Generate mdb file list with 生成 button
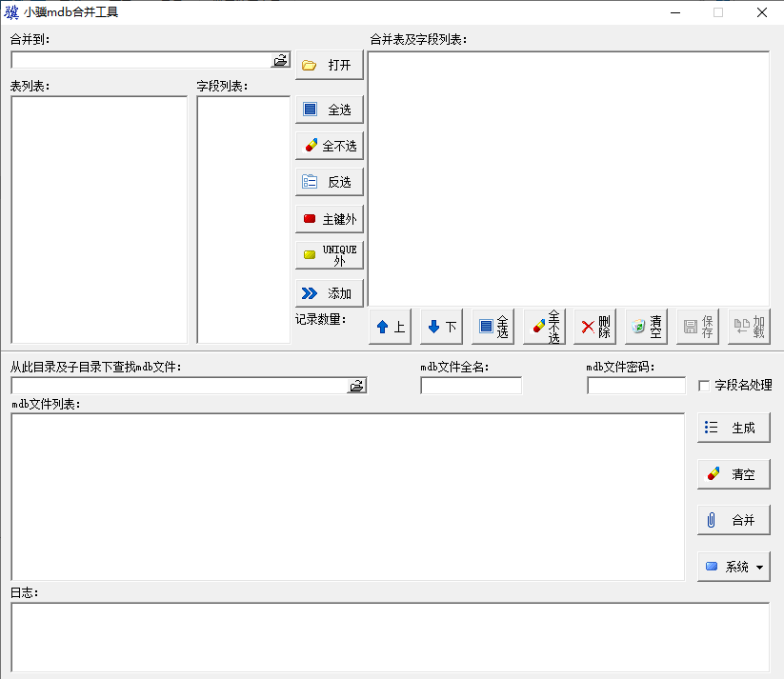Viewport: 784px width, 679px height. [733, 428]
